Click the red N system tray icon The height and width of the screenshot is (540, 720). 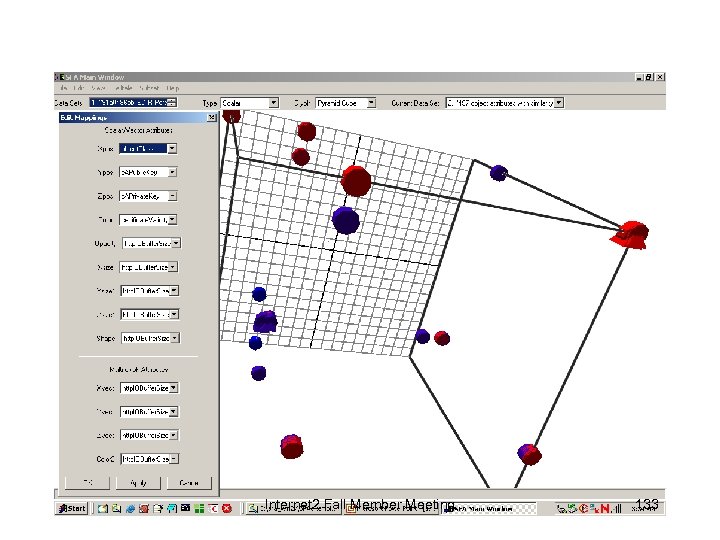pyautogui.click(x=605, y=508)
